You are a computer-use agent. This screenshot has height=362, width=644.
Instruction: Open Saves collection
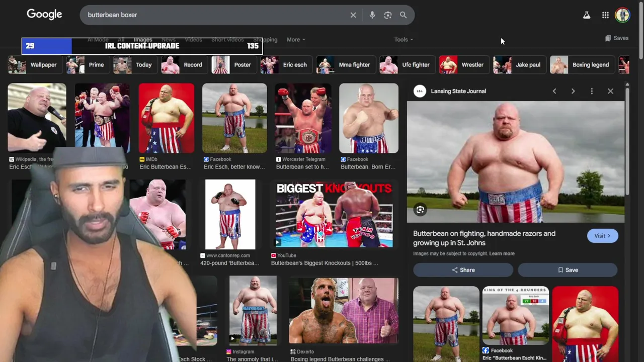tap(616, 38)
